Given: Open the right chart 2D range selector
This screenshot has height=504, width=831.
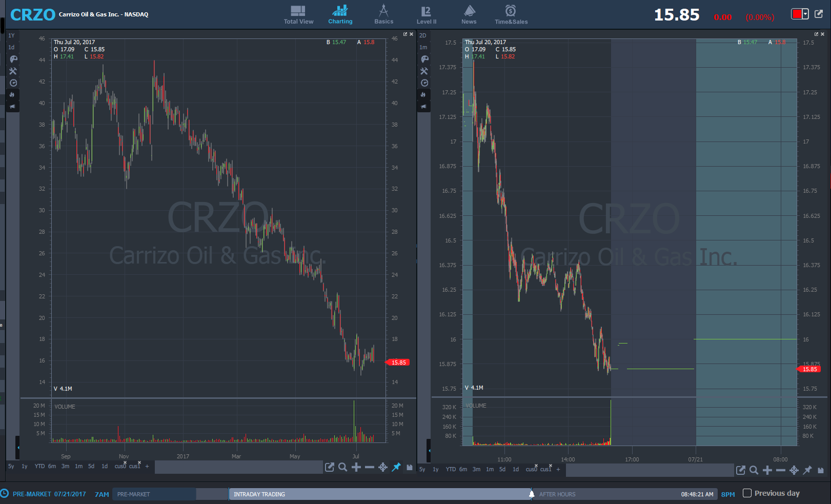Looking at the screenshot, I should pyautogui.click(x=423, y=35).
